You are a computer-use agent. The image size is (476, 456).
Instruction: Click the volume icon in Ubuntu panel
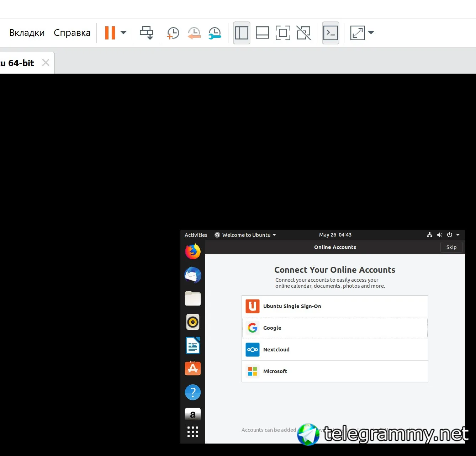click(x=440, y=235)
